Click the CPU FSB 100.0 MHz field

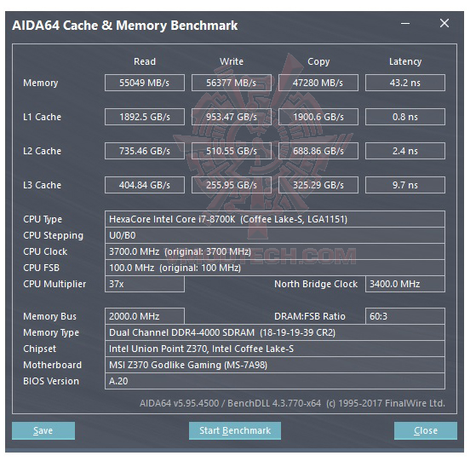(275, 268)
